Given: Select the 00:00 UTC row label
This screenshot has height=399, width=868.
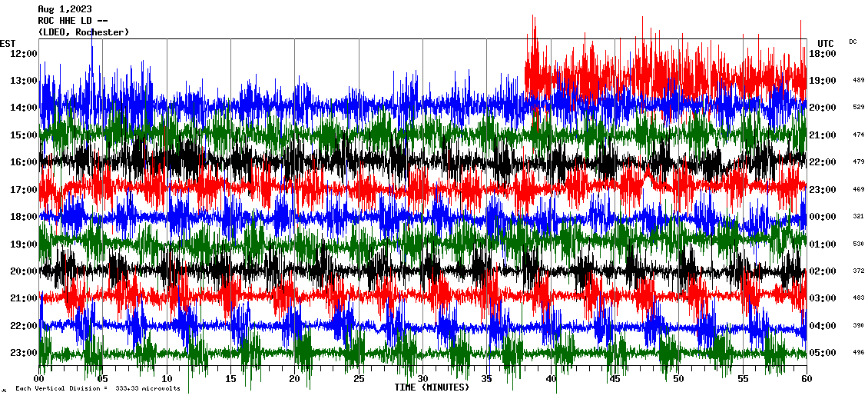Looking at the screenshot, I should click(x=823, y=217).
